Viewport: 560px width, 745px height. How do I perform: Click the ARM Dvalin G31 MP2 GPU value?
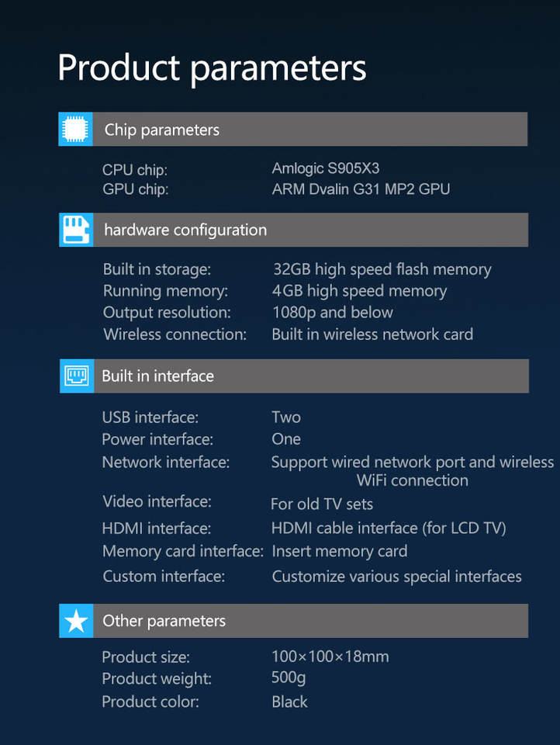click(361, 189)
